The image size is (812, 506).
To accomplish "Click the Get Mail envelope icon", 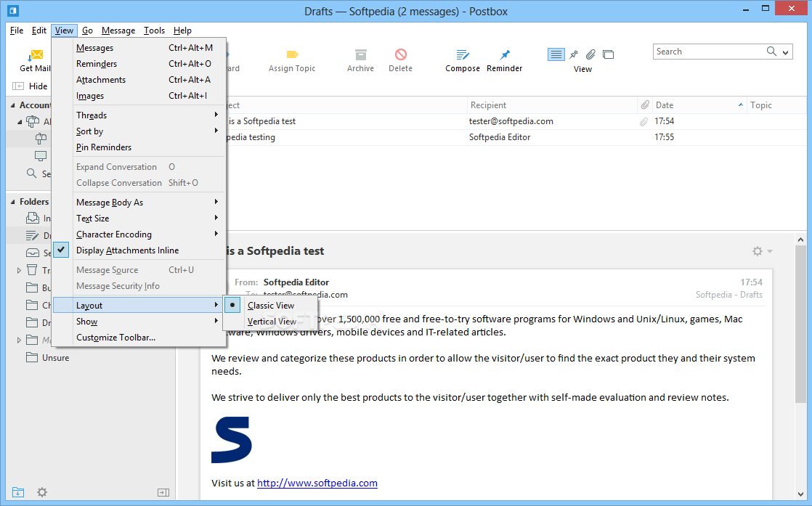I will click(35, 55).
